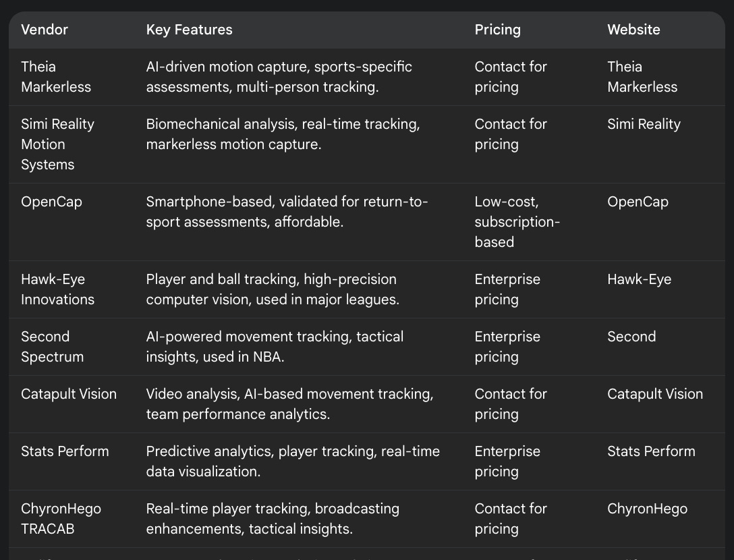The height and width of the screenshot is (560, 734).
Task: Click the Key Features column header
Action: click(189, 30)
